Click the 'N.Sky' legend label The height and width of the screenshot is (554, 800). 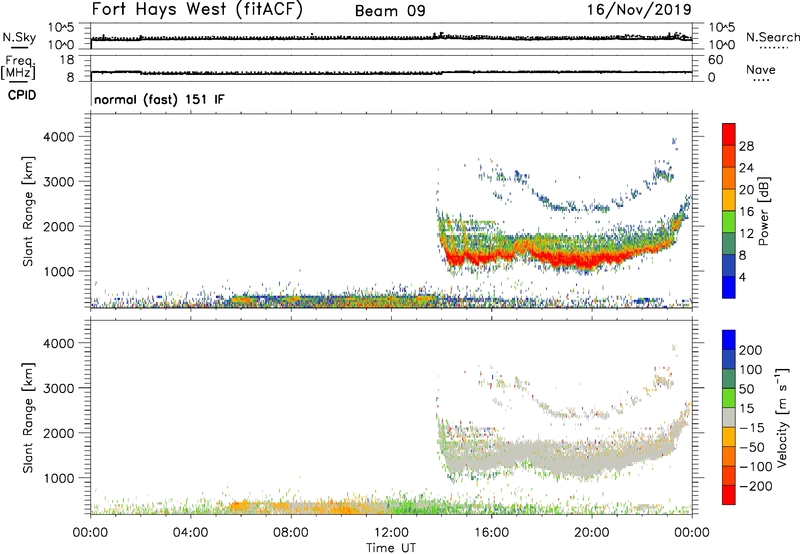[19, 37]
